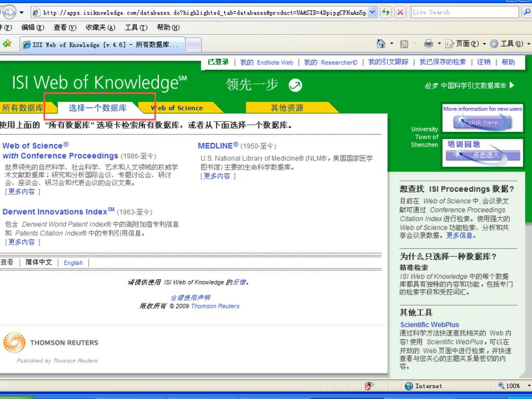Select the 其他资源 tab
This screenshot has height=399, width=532.
287,108
